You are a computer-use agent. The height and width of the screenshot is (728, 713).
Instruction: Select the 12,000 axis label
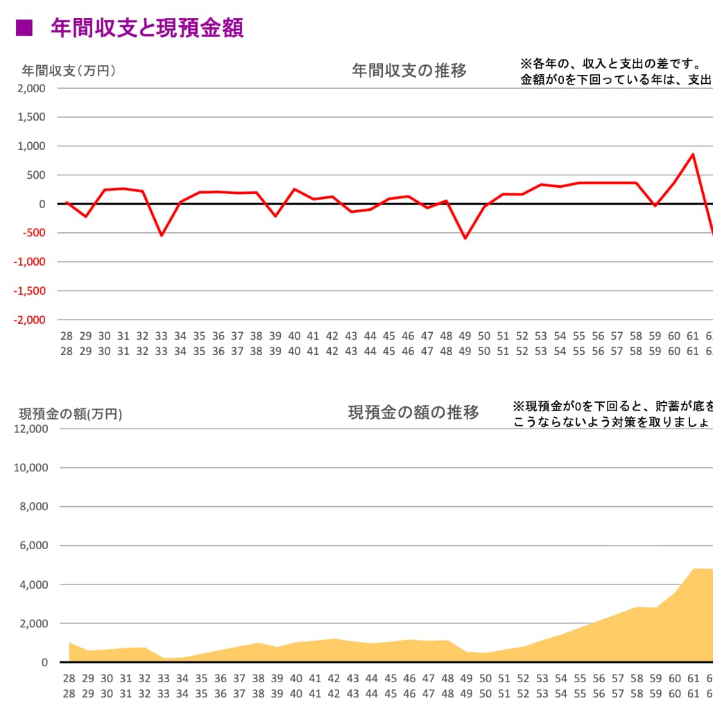click(31, 429)
